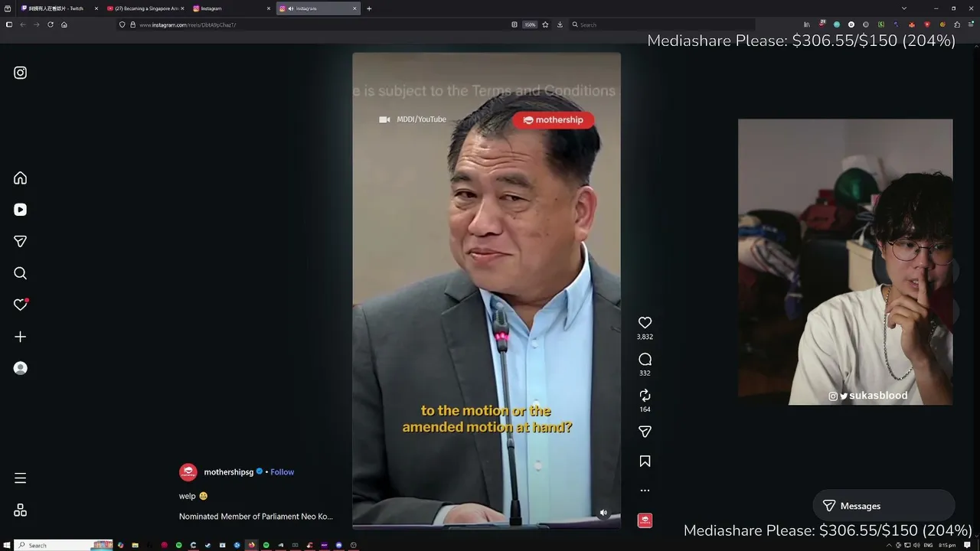Open the browser library icon

click(x=807, y=24)
